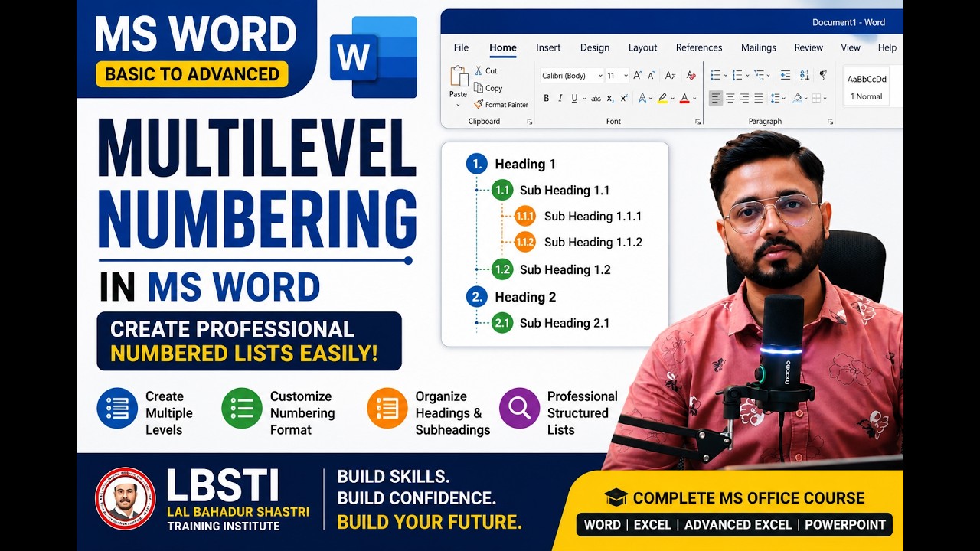Apply a Numbering list
This screenshot has height=551, width=980.
click(x=737, y=75)
